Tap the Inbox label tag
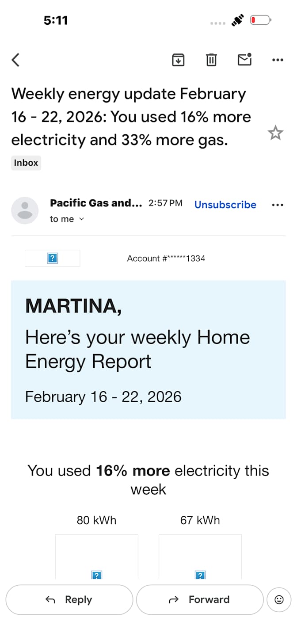297x644 pixels. tap(26, 163)
